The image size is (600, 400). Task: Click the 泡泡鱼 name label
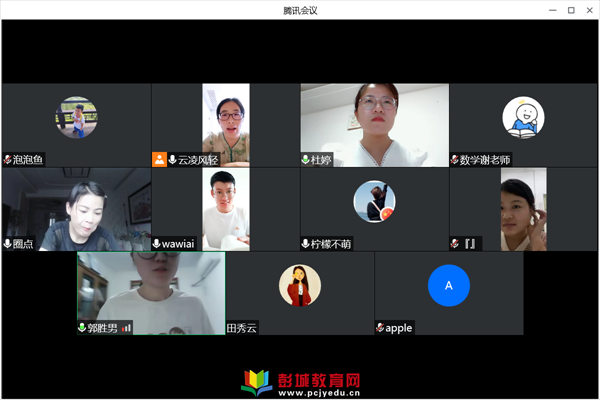(x=28, y=160)
